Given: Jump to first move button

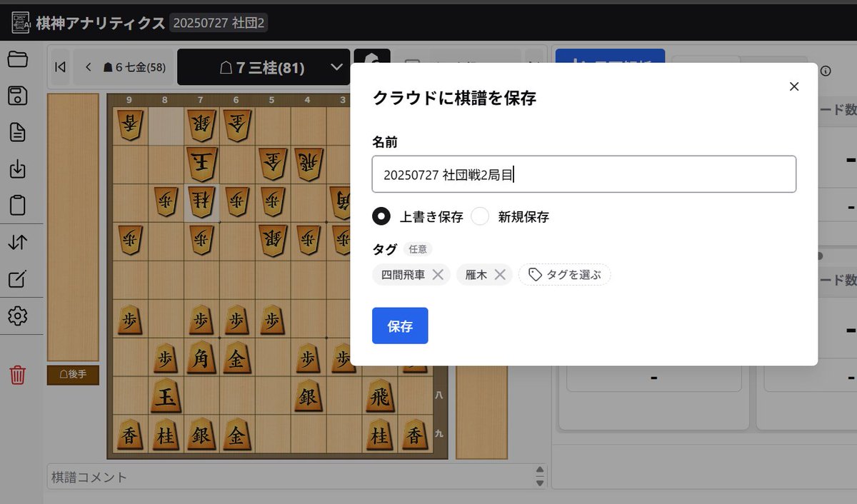Looking at the screenshot, I should point(61,67).
